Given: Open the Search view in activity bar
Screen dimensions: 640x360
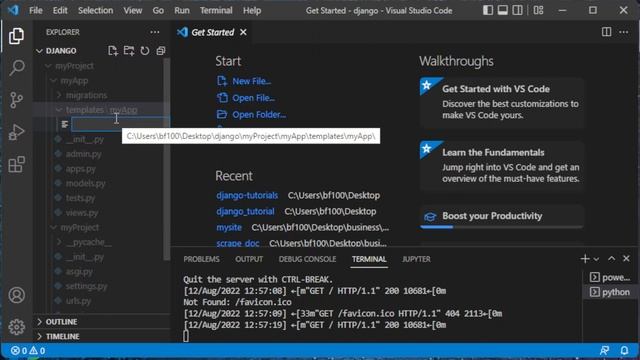Looking at the screenshot, I should 16,68.
